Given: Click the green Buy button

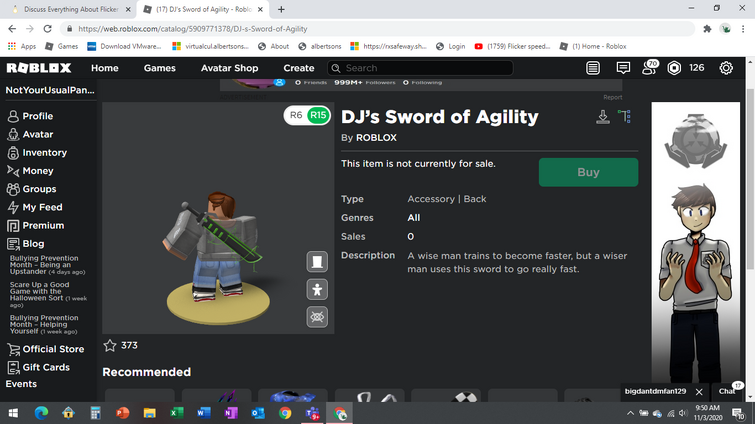Looking at the screenshot, I should pos(588,172).
